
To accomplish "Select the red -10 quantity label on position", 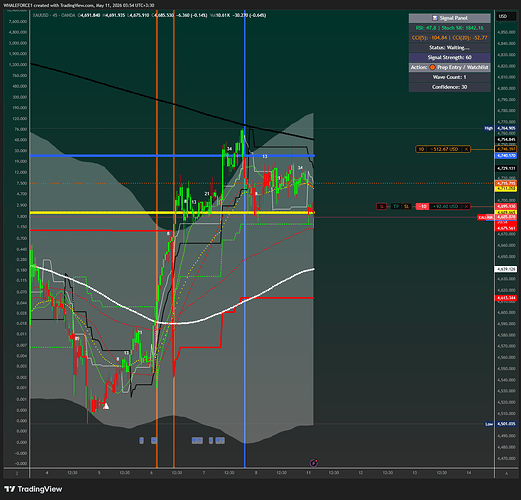I will click(422, 207).
